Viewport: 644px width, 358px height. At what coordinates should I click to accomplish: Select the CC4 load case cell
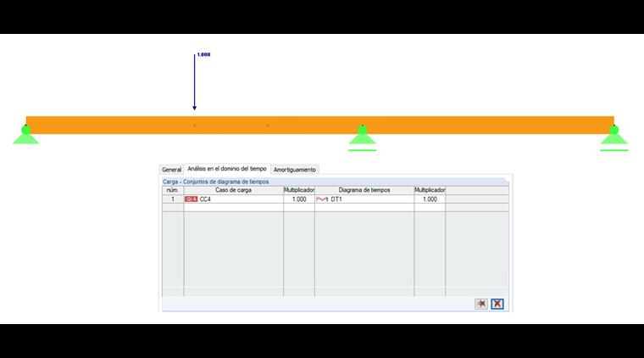[x=234, y=199]
